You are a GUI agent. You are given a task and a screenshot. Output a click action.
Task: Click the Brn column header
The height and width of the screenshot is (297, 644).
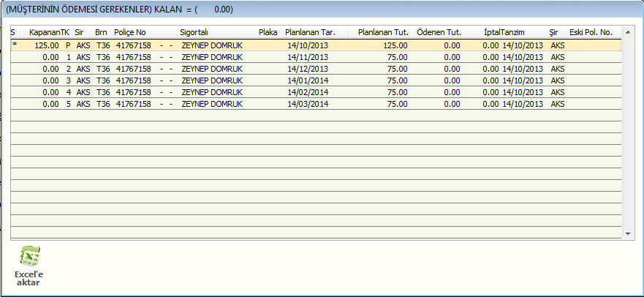point(101,33)
